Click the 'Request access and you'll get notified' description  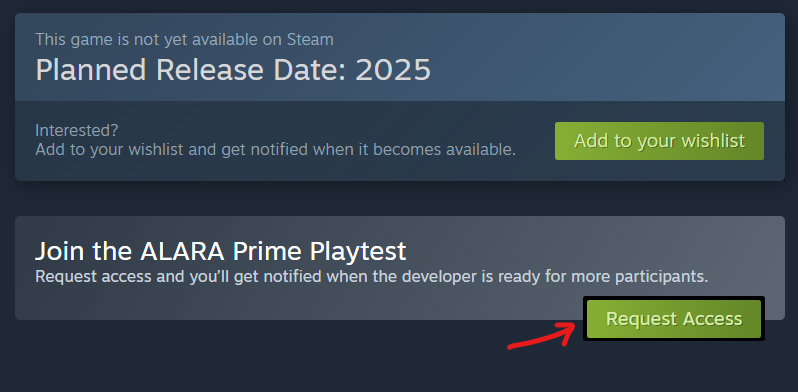coord(372,277)
